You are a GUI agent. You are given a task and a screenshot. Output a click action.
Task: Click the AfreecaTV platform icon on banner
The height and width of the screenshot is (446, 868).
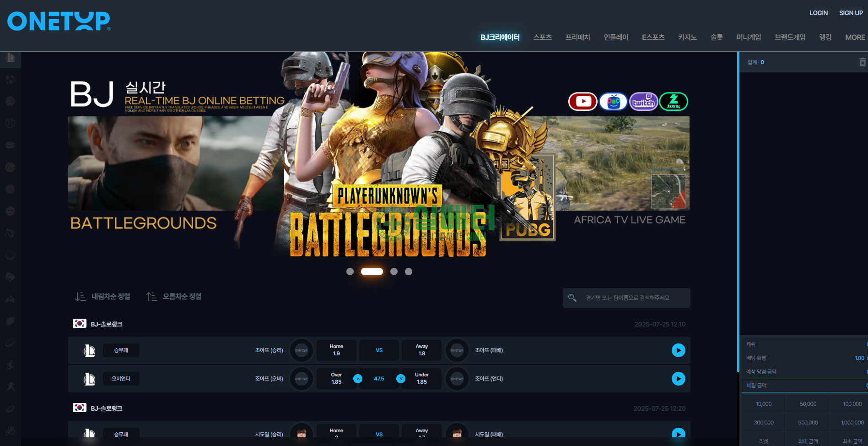tap(613, 101)
